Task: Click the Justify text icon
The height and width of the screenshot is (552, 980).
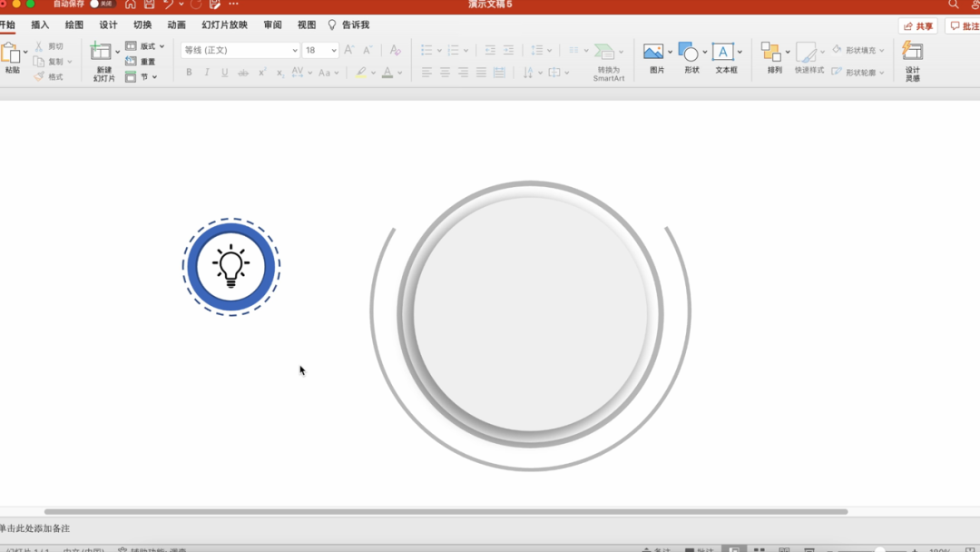Action: point(481,73)
